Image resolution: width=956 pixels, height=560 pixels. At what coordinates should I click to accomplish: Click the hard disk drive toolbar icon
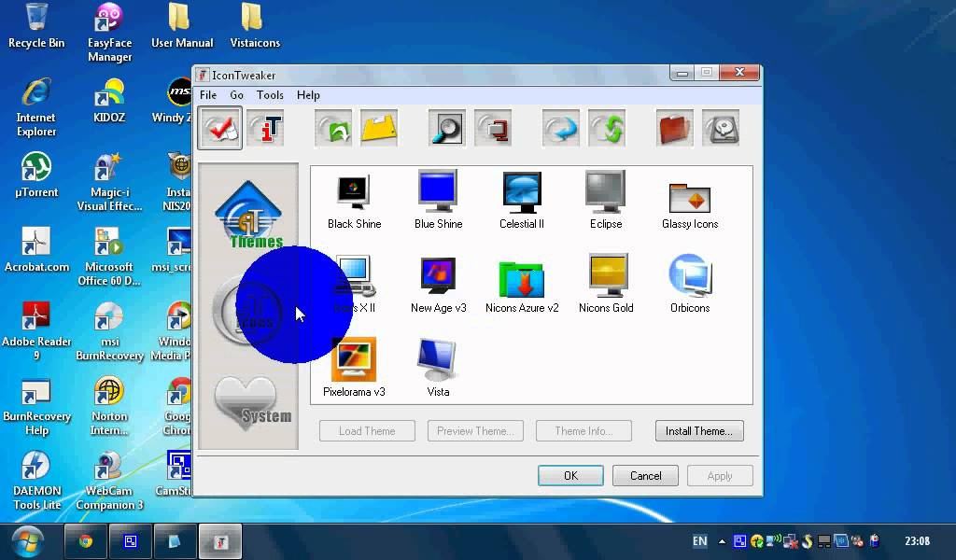pos(721,128)
